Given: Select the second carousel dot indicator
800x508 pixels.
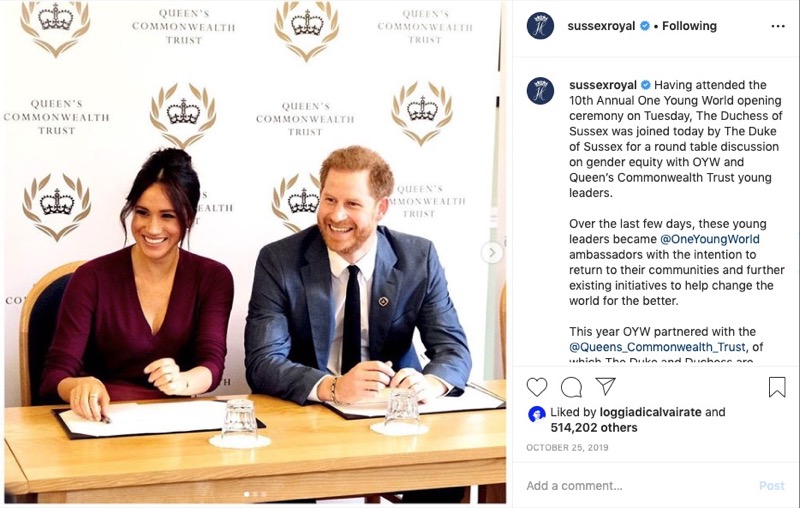Looking at the screenshot, I should click(x=255, y=494).
